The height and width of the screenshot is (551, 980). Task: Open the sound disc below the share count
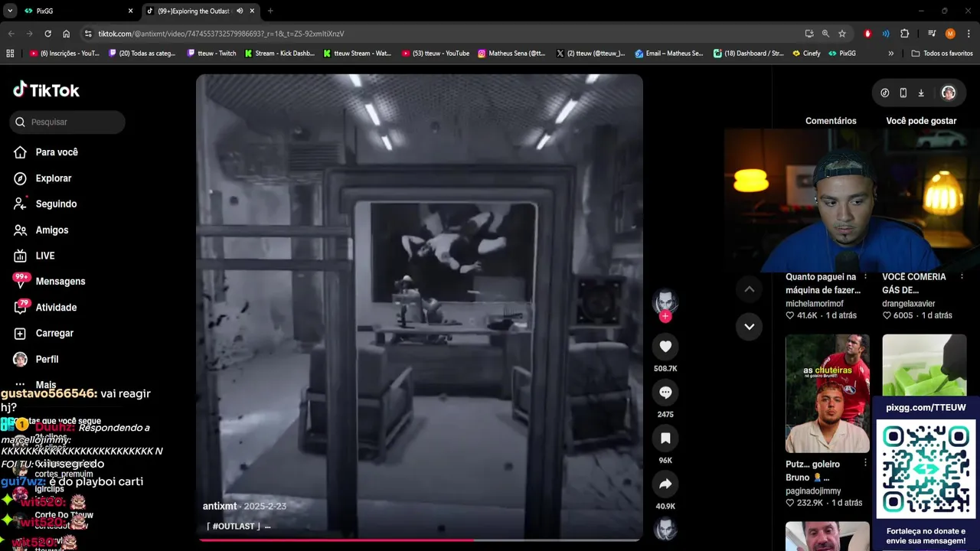coord(665,529)
